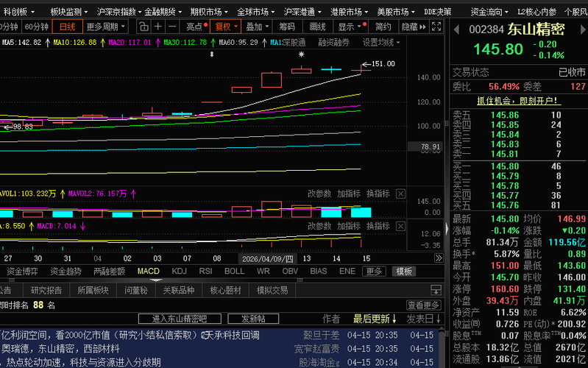Click 78.91 price axis marker

(x=425, y=146)
